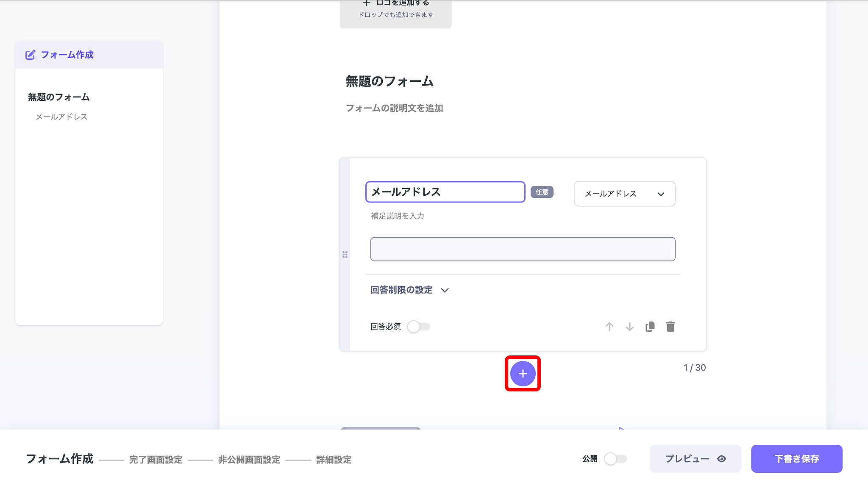
Task: Click the drag handle beside the question card
Action: pos(345,254)
